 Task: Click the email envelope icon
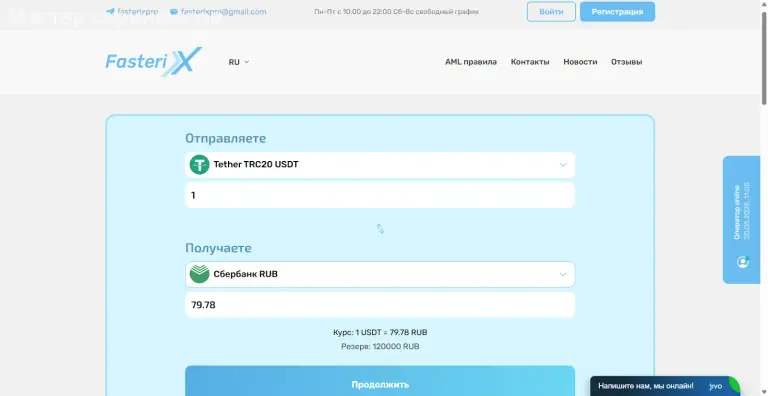(174, 12)
